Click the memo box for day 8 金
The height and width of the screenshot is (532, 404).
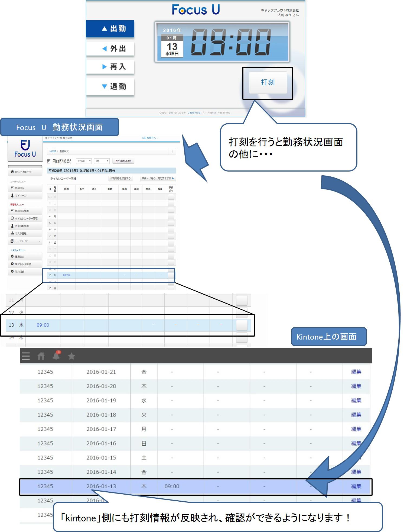click(171, 243)
